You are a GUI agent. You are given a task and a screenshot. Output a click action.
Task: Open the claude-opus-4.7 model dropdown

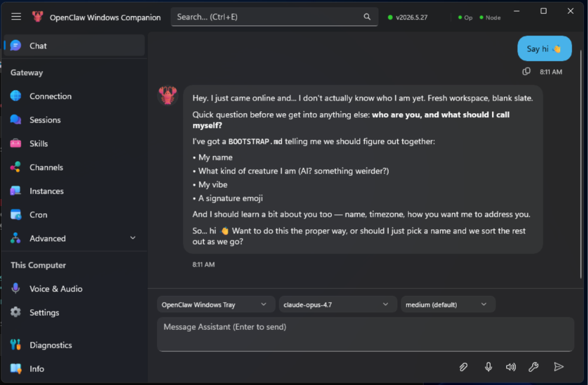[x=338, y=304]
